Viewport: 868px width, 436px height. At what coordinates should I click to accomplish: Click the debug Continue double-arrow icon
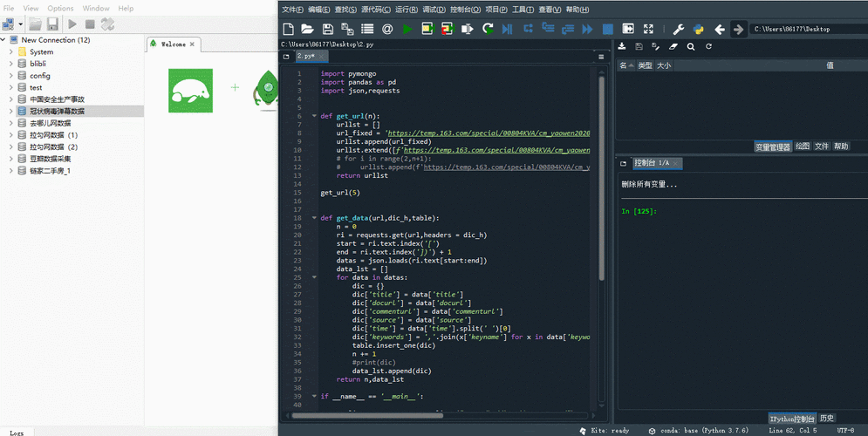pyautogui.click(x=587, y=29)
